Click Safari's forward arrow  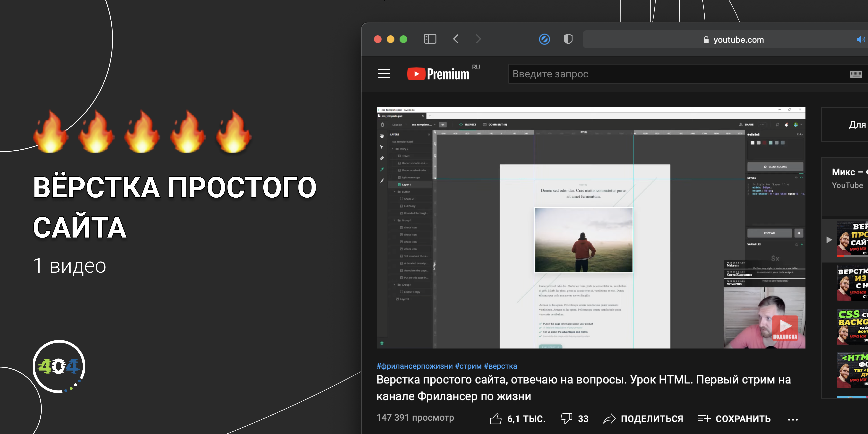(478, 39)
